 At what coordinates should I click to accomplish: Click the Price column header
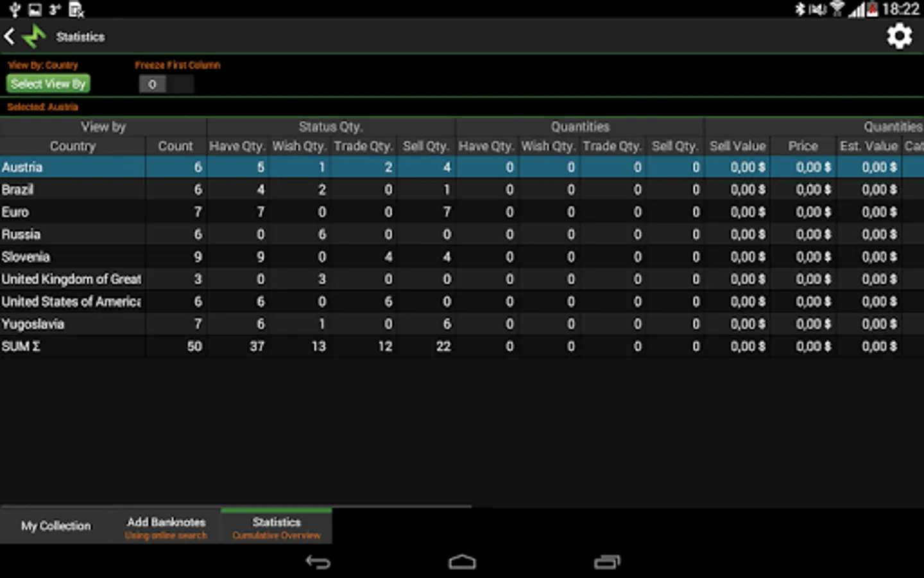tap(803, 146)
